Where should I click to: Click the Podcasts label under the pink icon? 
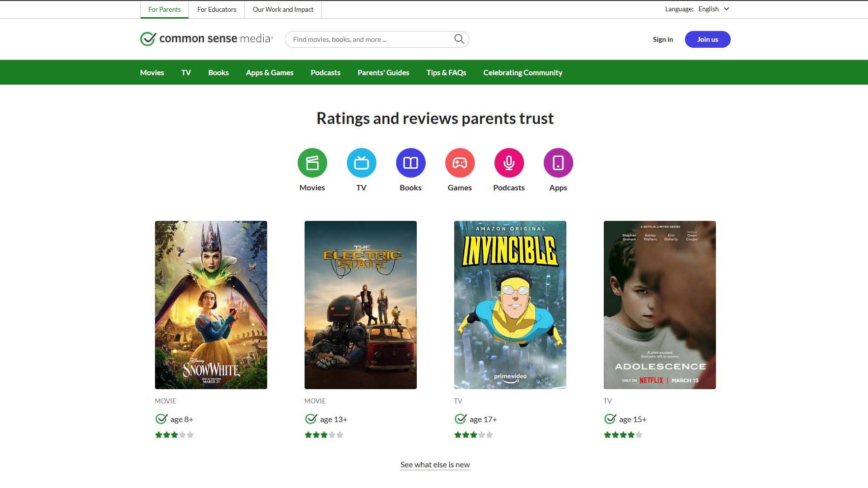click(x=509, y=187)
